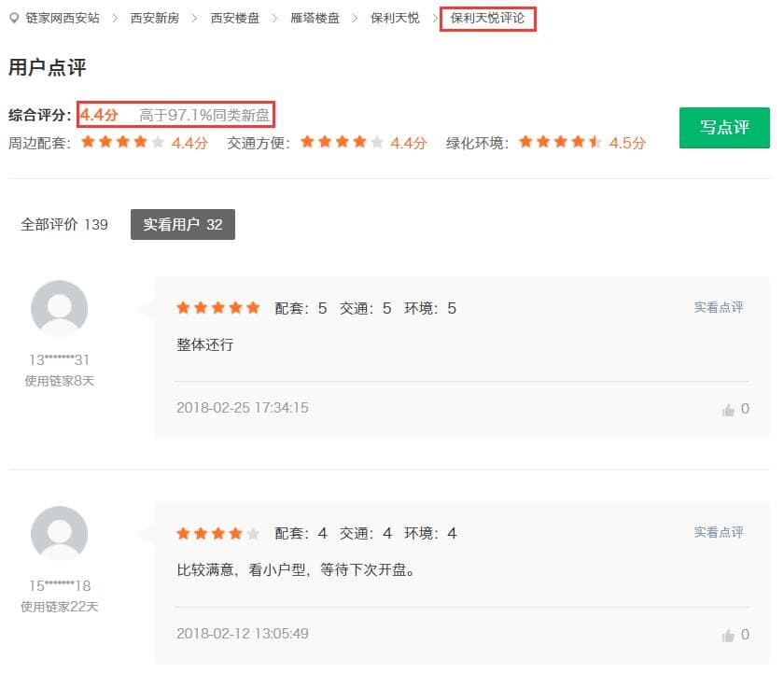Image resolution: width=784 pixels, height=673 pixels.
Task: Click avatar of user 13*******31
Action: pyautogui.click(x=59, y=308)
